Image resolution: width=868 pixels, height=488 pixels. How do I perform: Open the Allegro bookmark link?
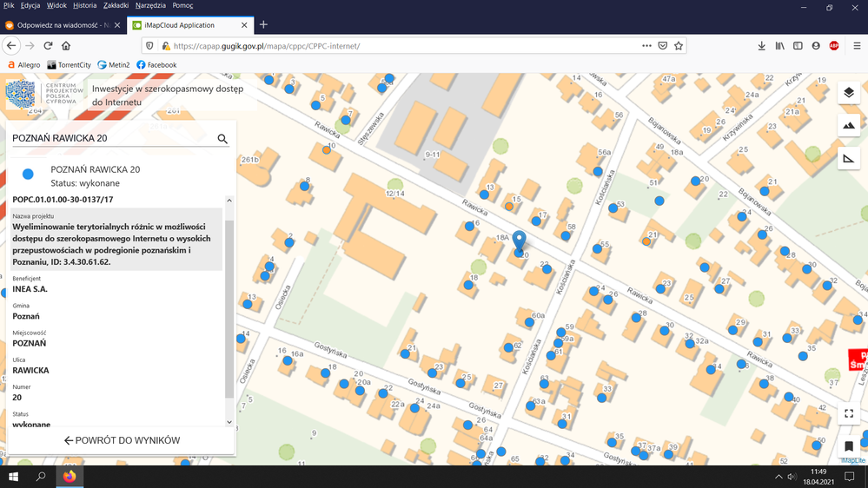pos(23,65)
